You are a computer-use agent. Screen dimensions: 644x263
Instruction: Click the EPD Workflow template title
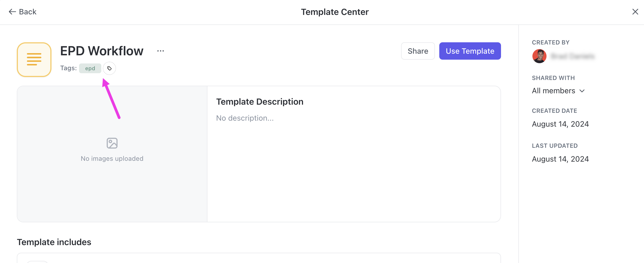click(102, 51)
